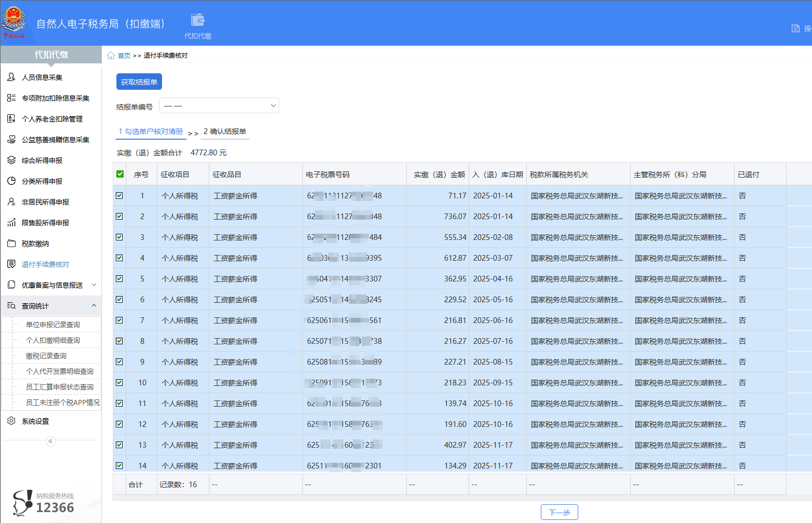
Task: Click the 12366 hotline headset icon
Action: [x=23, y=503]
